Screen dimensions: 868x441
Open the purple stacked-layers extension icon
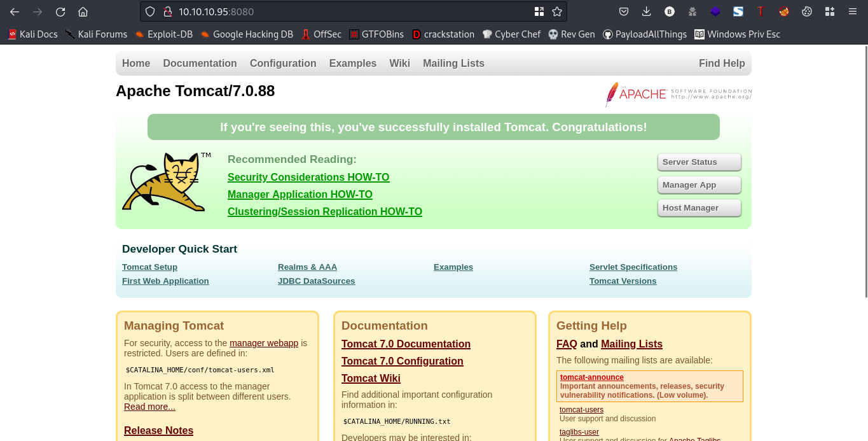(715, 11)
